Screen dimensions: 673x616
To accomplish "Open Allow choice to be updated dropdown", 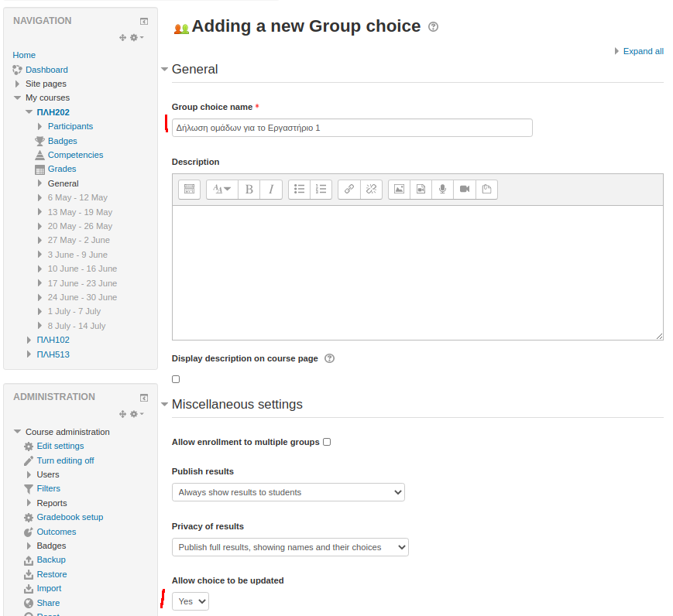I will pyautogui.click(x=191, y=601).
